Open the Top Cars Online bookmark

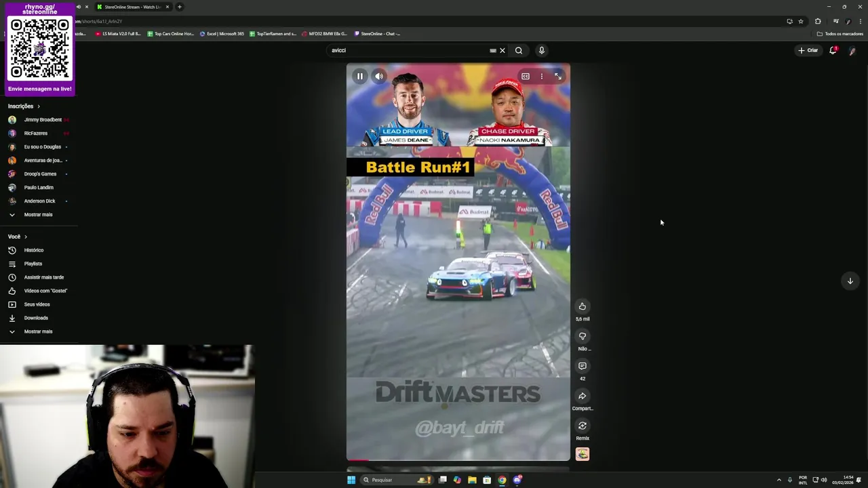coord(171,34)
